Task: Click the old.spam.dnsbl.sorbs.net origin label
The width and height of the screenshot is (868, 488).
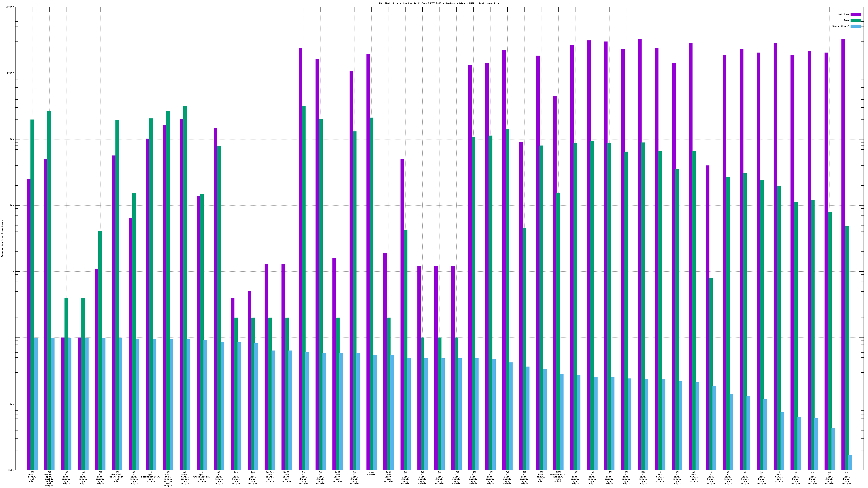Action: pos(167,479)
